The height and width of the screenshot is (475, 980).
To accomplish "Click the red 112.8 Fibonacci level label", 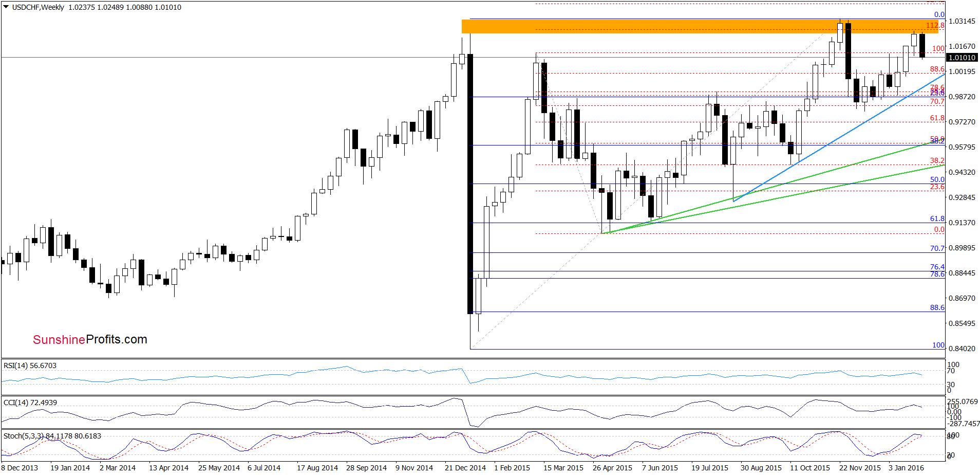I will coord(935,25).
